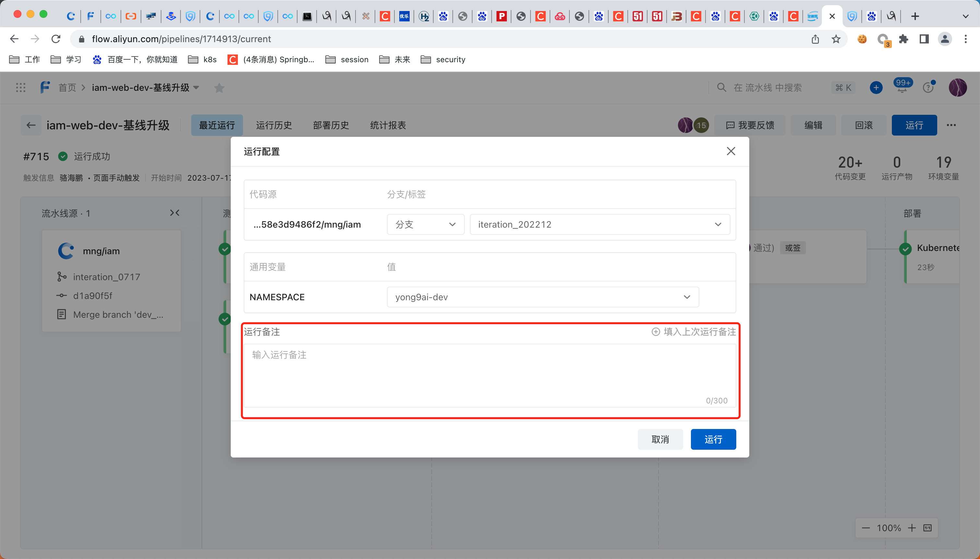Close the 运行配置 dialog

(730, 151)
